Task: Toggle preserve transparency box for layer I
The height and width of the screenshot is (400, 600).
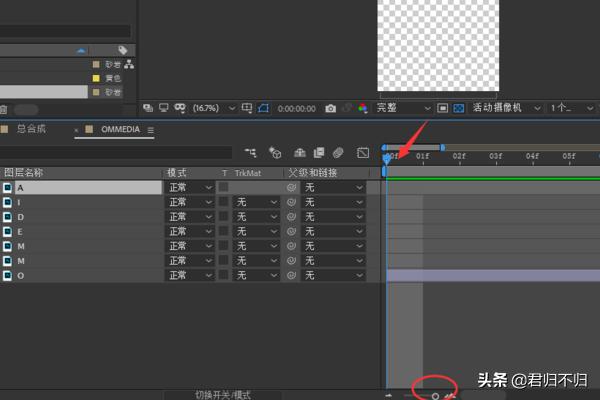Action: [223, 202]
